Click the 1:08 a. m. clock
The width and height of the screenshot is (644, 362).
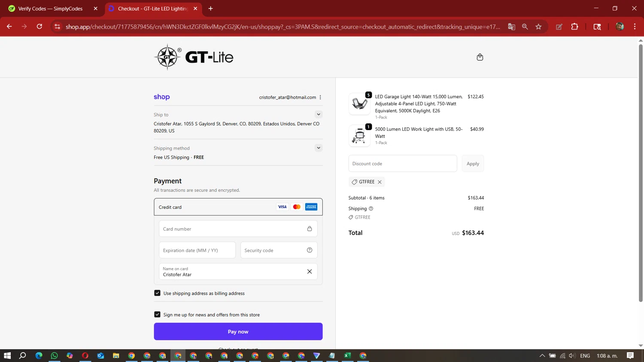pyautogui.click(x=607, y=356)
